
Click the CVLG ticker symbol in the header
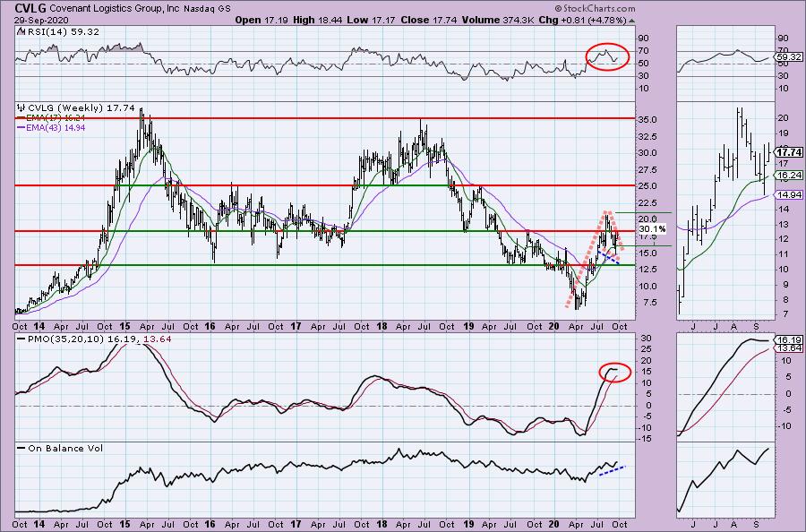click(x=30, y=8)
